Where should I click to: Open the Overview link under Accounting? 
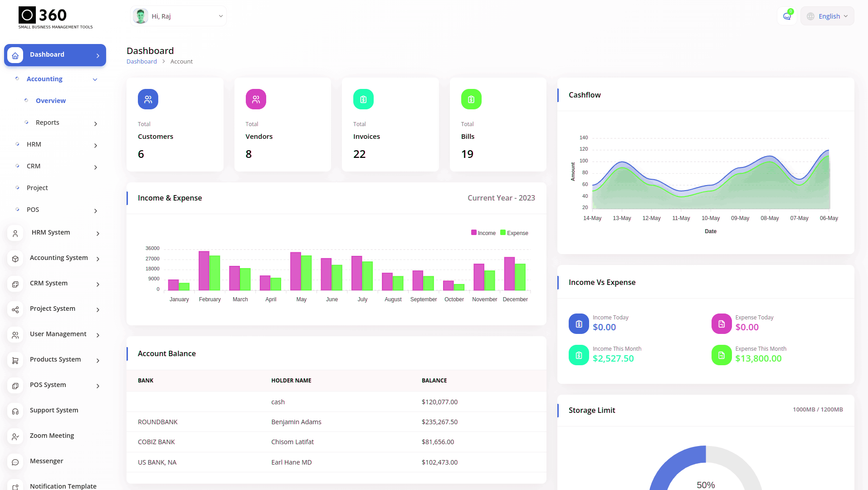(51, 101)
